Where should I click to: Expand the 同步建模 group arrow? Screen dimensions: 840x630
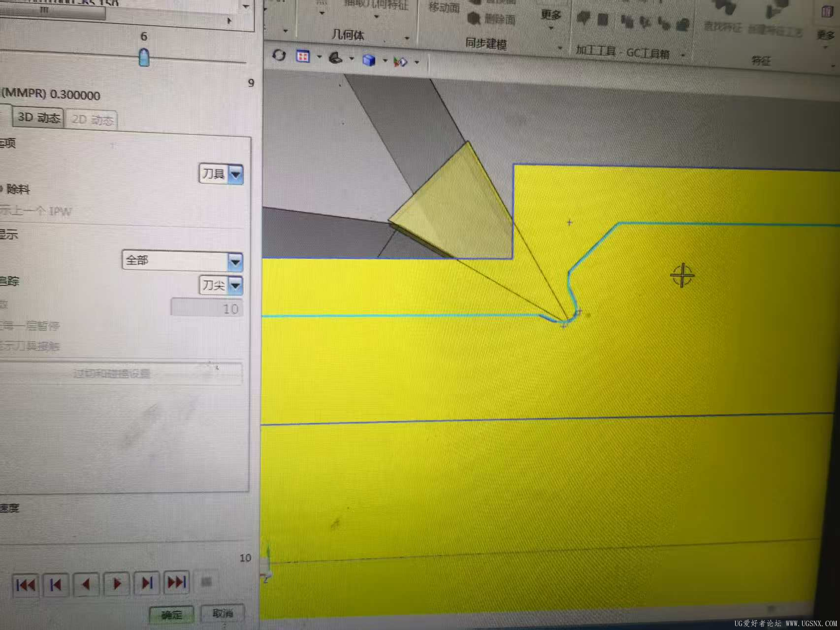coord(560,48)
